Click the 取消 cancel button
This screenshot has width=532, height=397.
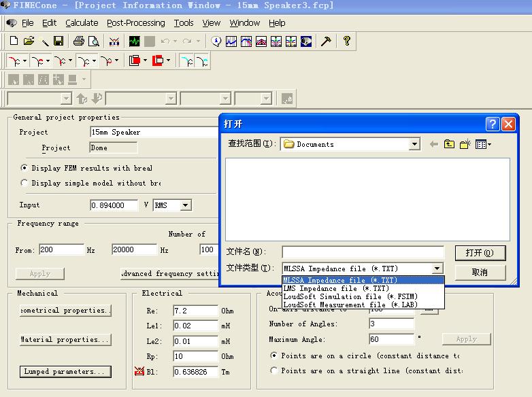pyautogui.click(x=480, y=272)
